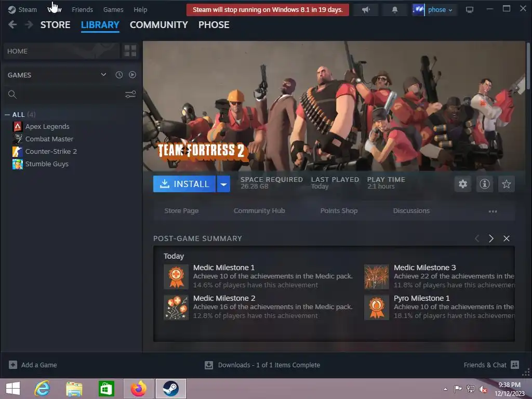
Task: Open the Windows Start button
Action: click(13, 389)
